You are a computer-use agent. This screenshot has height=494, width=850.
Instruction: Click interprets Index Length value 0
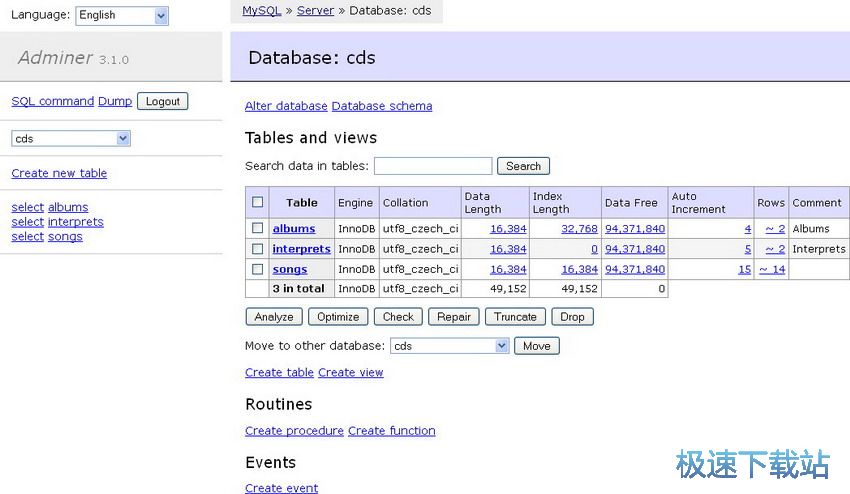click(x=595, y=249)
